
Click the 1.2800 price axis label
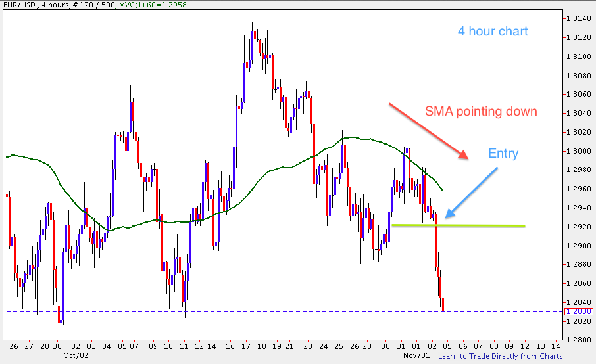pyautogui.click(x=578, y=340)
